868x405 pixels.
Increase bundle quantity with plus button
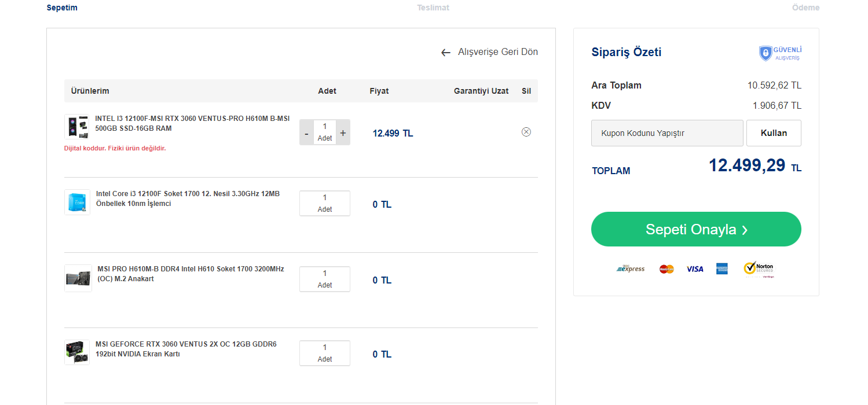(343, 133)
